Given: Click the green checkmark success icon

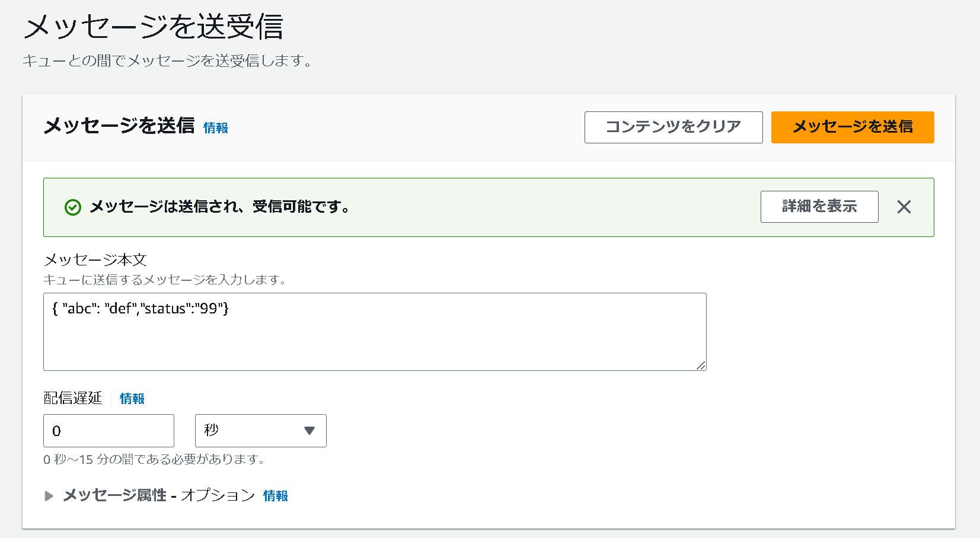Looking at the screenshot, I should pyautogui.click(x=73, y=207).
